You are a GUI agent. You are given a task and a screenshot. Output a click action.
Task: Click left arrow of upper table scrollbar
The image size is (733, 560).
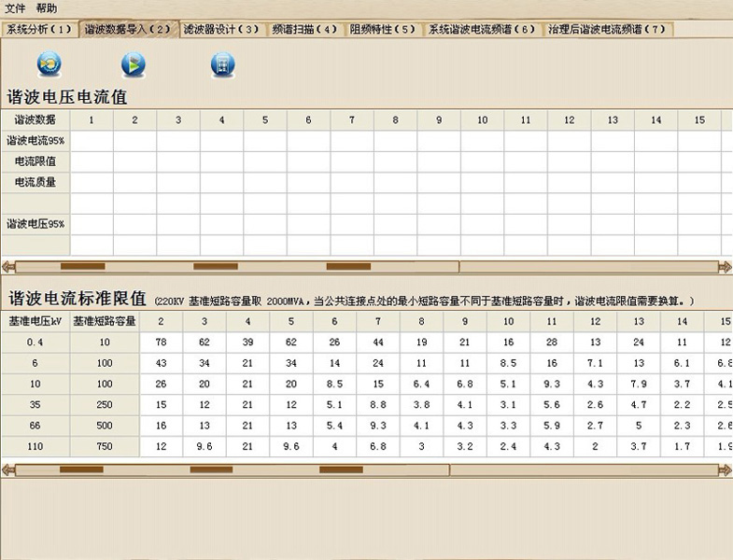8,267
